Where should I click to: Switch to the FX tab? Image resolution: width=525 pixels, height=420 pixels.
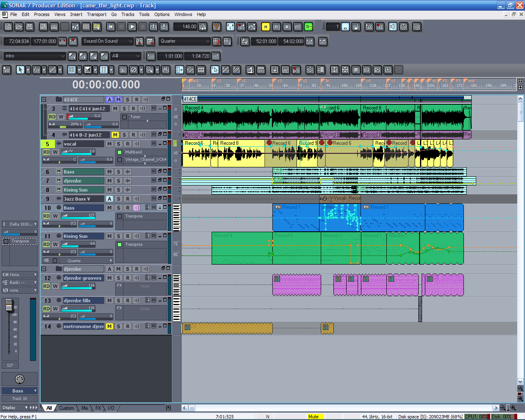98,408
